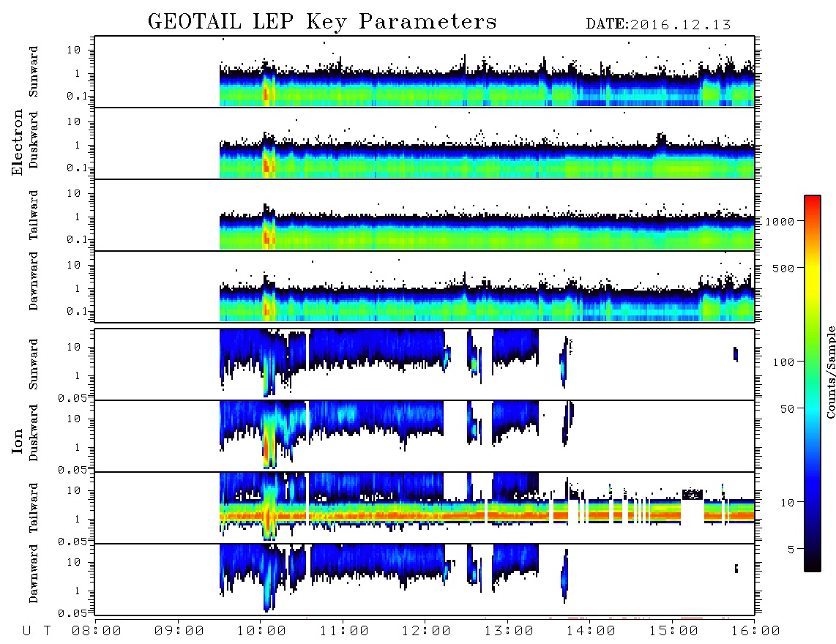Screen dimensions: 836x644
Task: Select the Electron Duskward axis label
Action: point(33,140)
